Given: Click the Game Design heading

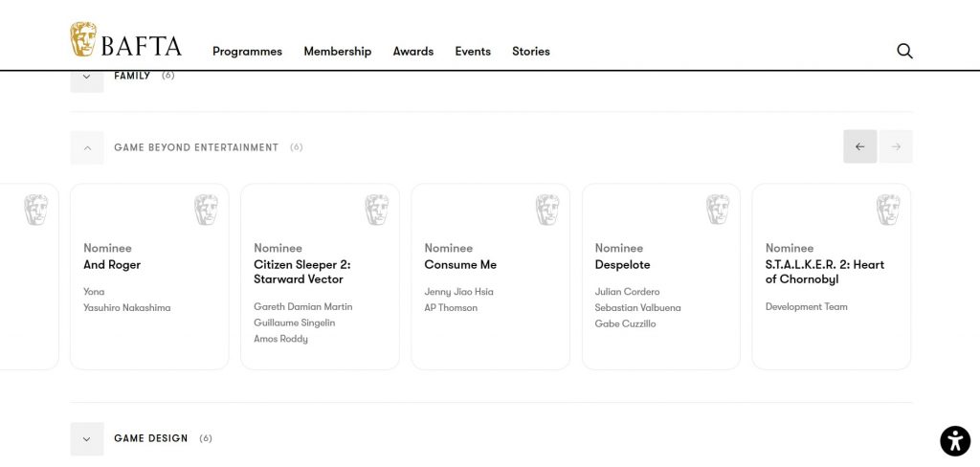Looking at the screenshot, I should point(150,438).
